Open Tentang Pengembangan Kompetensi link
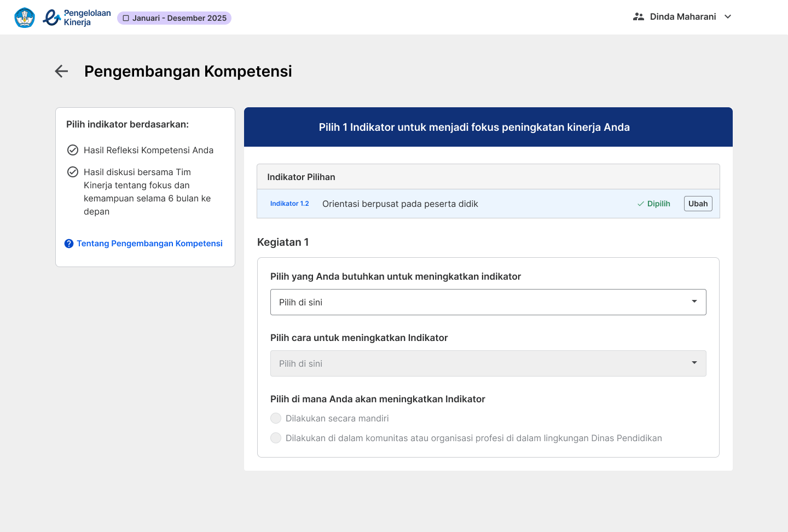 click(149, 244)
